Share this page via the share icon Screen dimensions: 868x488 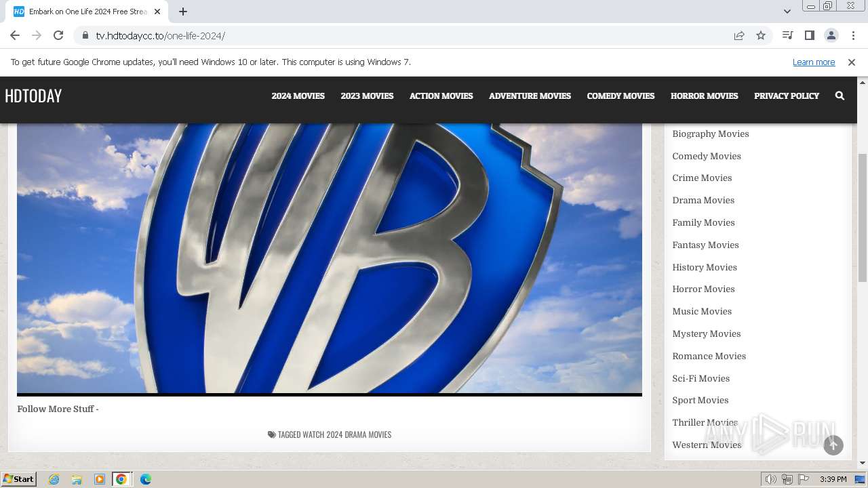(x=739, y=35)
